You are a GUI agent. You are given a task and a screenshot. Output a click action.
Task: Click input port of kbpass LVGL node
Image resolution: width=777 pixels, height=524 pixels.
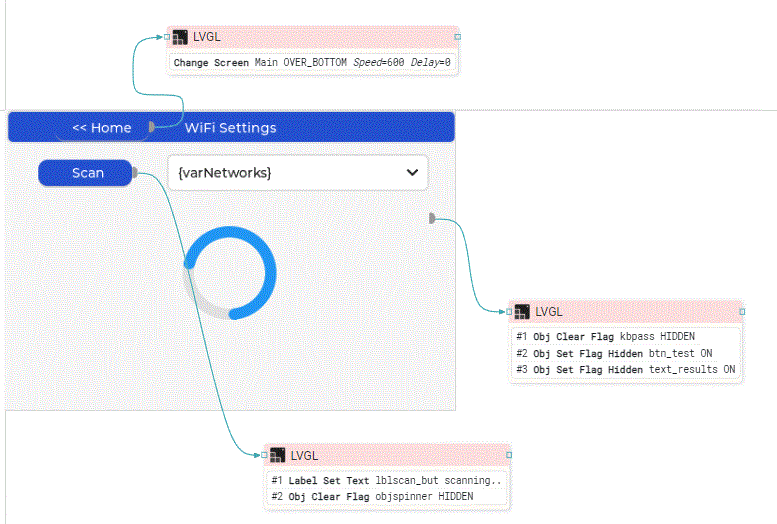click(x=508, y=312)
